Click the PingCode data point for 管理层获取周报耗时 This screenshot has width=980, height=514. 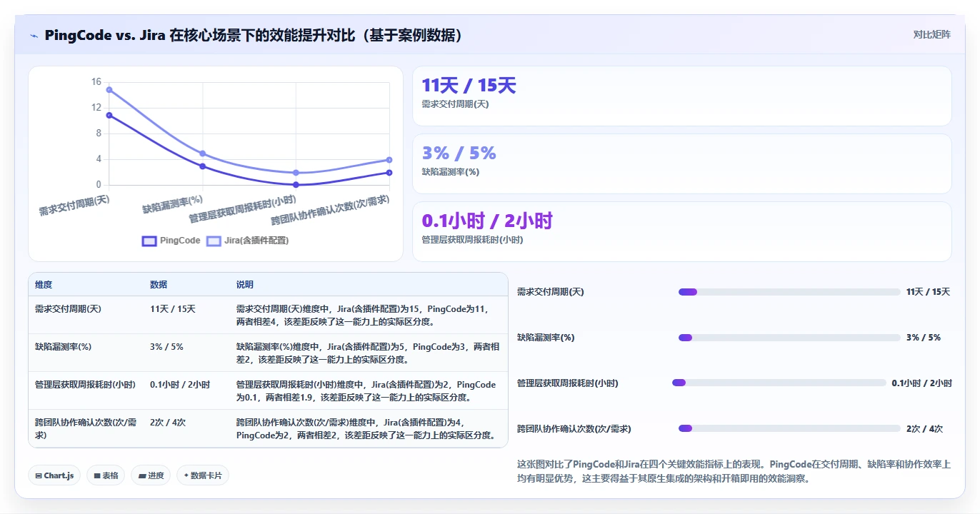[x=296, y=185]
